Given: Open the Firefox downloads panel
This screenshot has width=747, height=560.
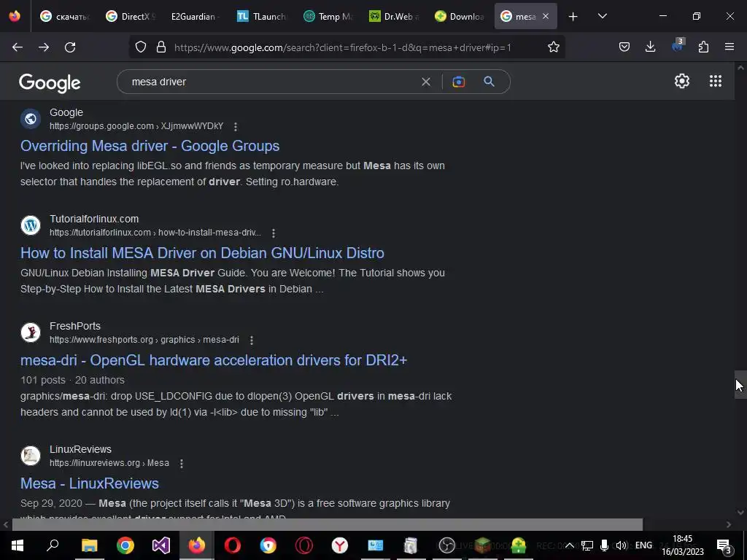Looking at the screenshot, I should [650, 47].
